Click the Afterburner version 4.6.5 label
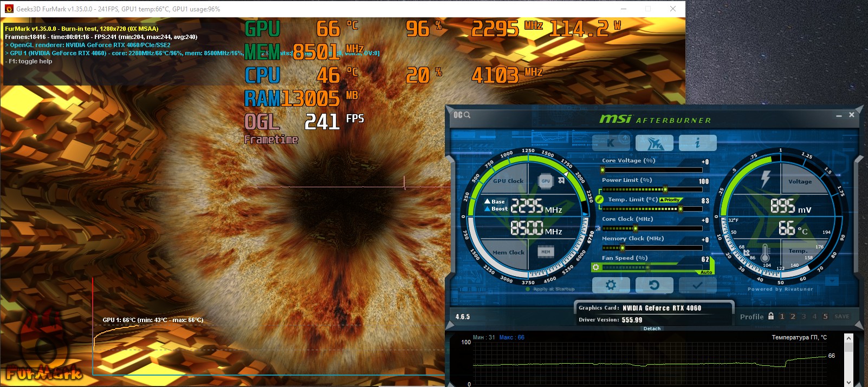The height and width of the screenshot is (387, 868). point(463,317)
